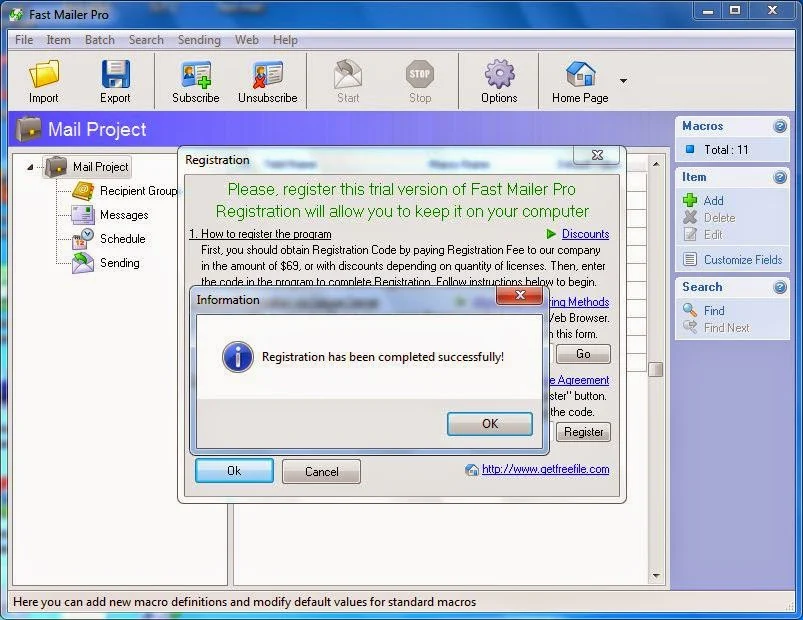
Task: Click the green arrow beside Discounts
Action: coord(551,234)
